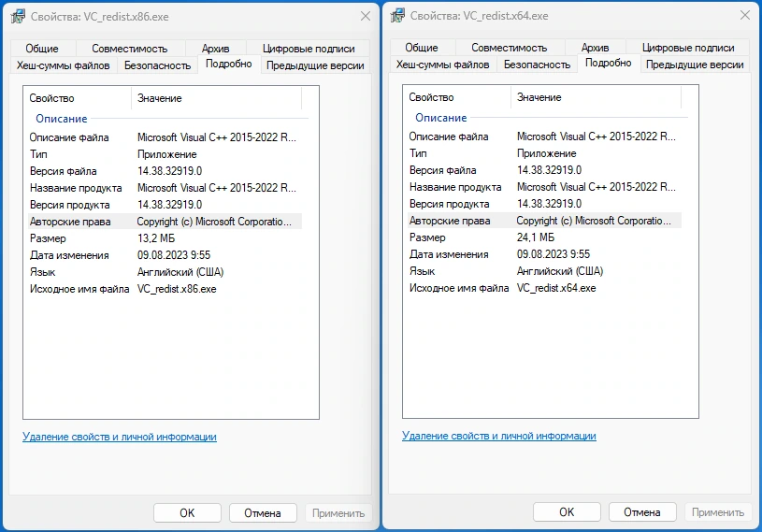
Task: Click OK button in x64 properties window
Action: tap(567, 512)
